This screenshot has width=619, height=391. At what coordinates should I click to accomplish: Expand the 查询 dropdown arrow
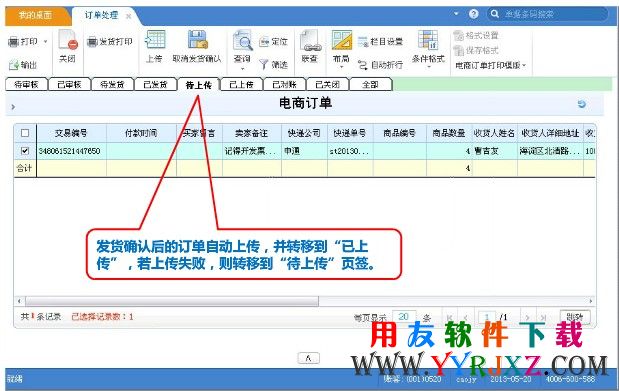point(242,69)
